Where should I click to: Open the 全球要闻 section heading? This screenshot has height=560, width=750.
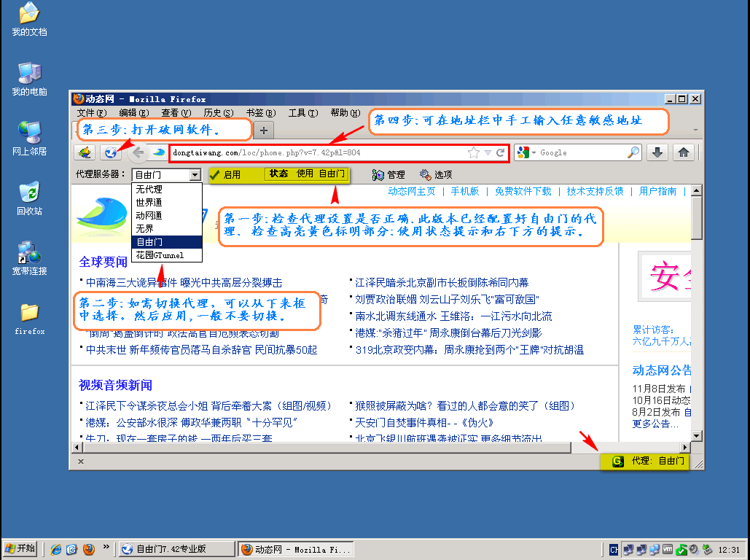(x=103, y=262)
